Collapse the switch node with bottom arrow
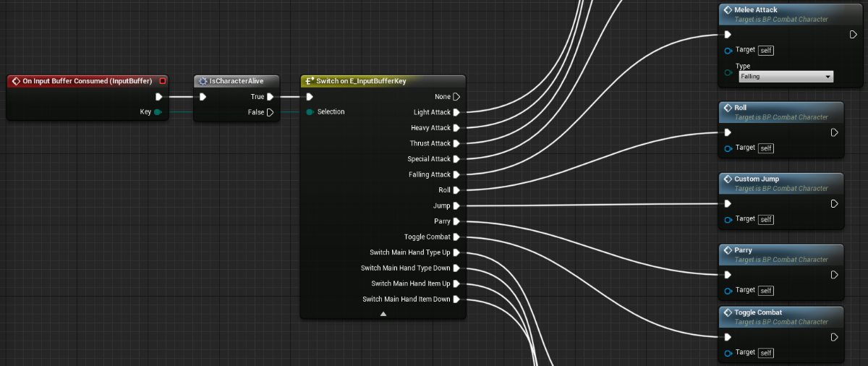This screenshot has height=366, width=868. 383,314
